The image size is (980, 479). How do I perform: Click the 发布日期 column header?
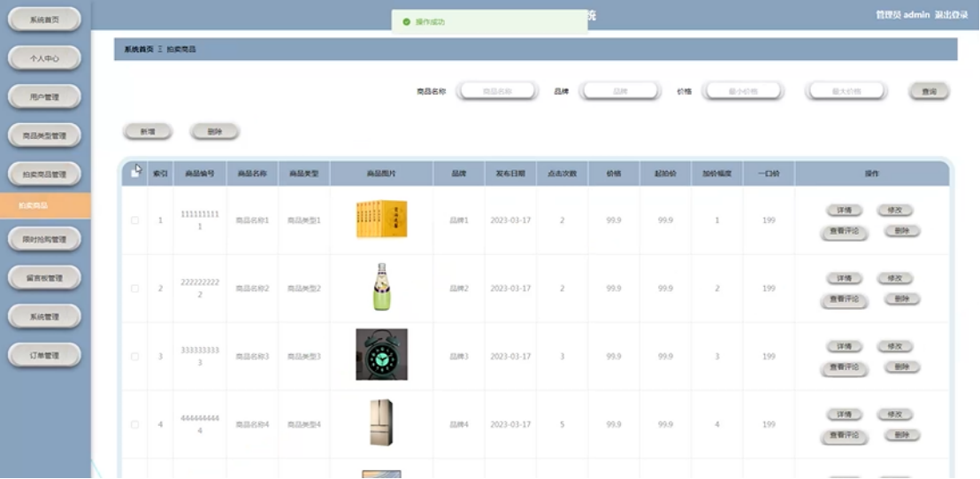(x=510, y=174)
